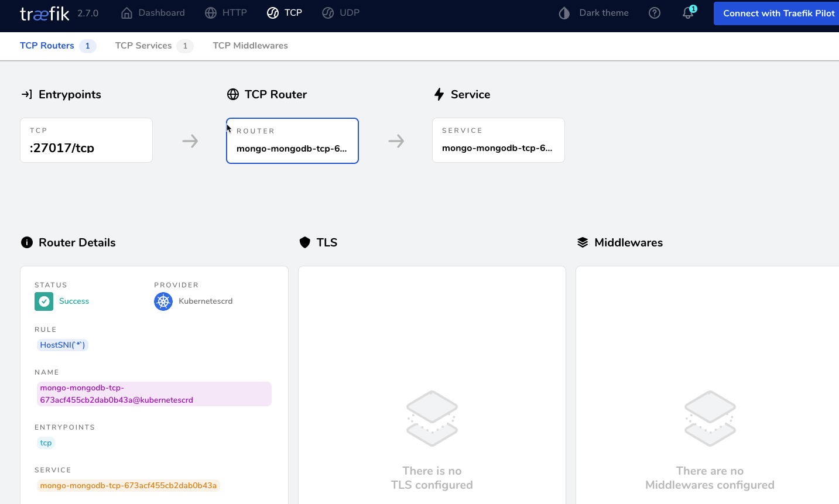This screenshot has width=839, height=504.
Task: Switch to TCP Services tab
Action: click(x=154, y=46)
